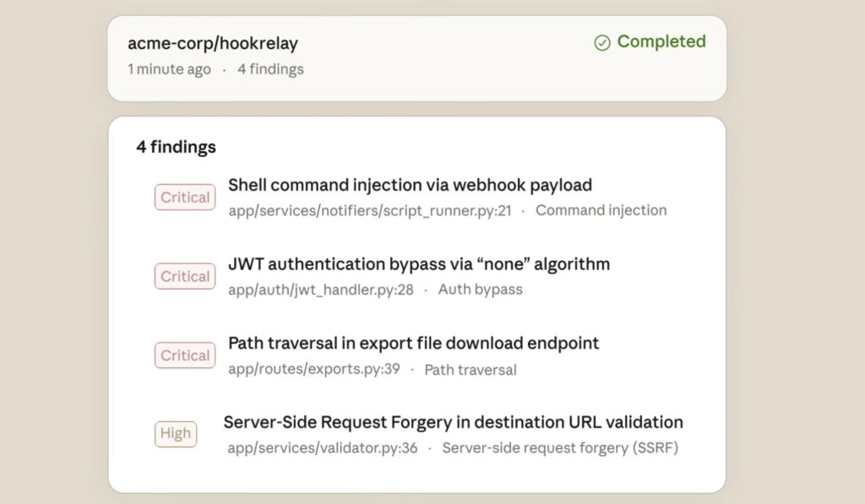This screenshot has width=865, height=504.
Task: Click the '4 findings' count in the header card
Action: [x=270, y=69]
